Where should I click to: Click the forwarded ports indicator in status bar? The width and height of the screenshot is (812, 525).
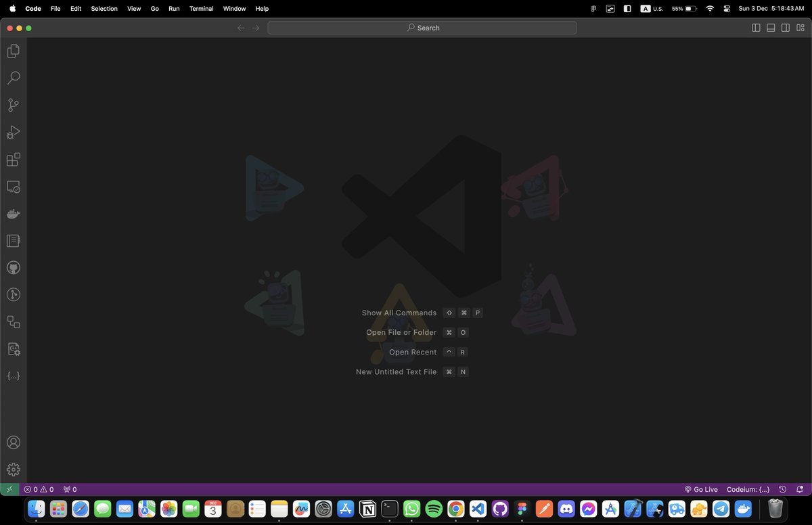pyautogui.click(x=70, y=489)
